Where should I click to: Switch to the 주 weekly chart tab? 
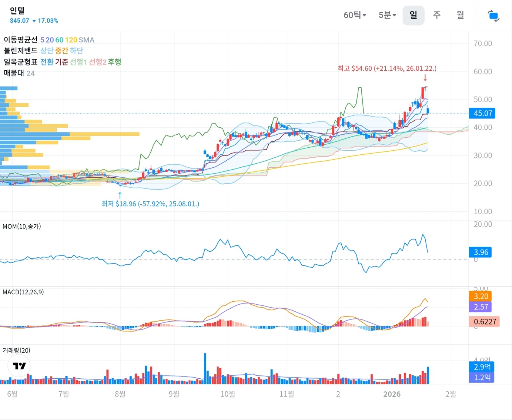click(437, 15)
